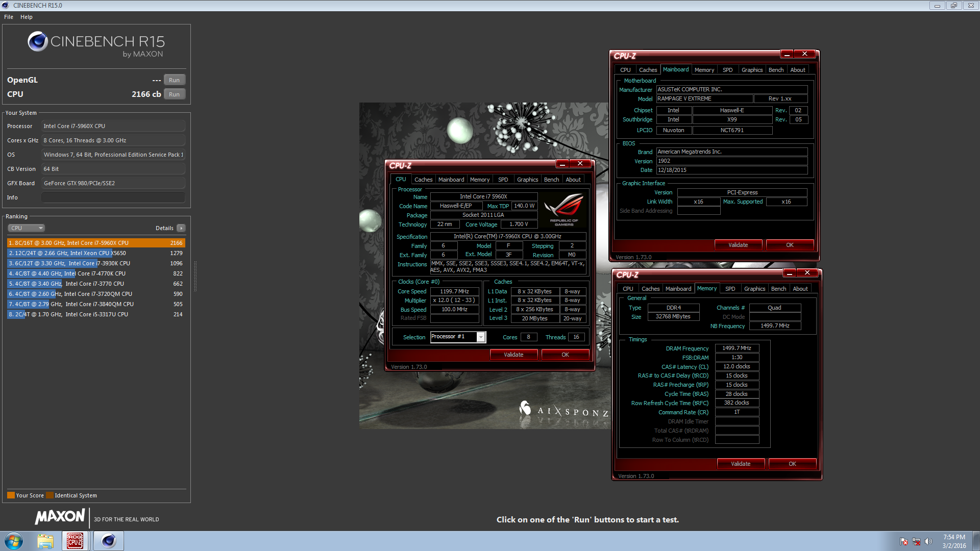
Task: Open the volume tray icon
Action: [928, 541]
